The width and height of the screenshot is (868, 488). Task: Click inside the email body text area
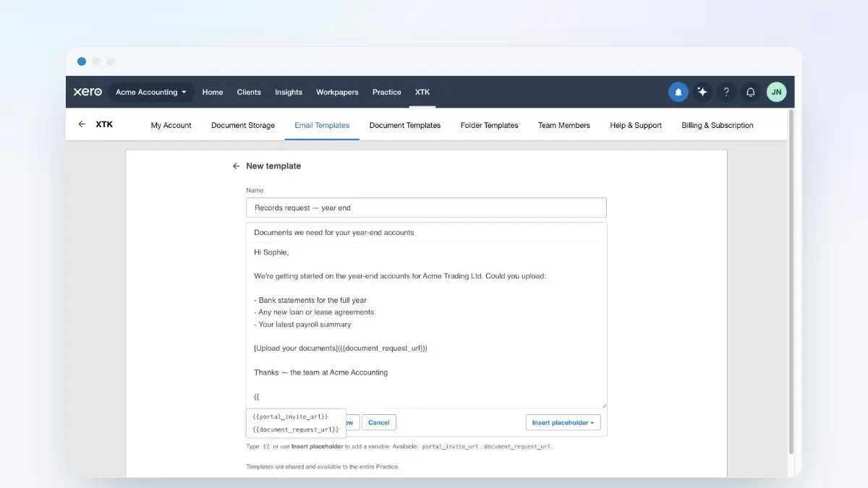coord(426,325)
